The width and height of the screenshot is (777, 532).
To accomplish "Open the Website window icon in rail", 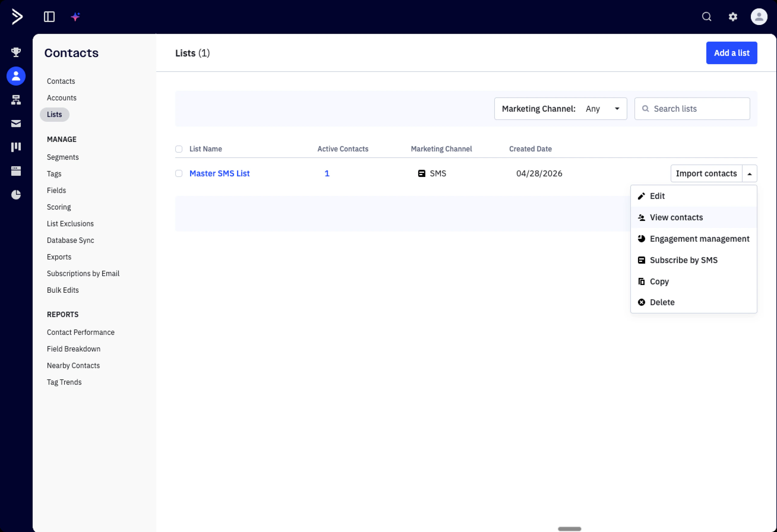I will tap(16, 171).
